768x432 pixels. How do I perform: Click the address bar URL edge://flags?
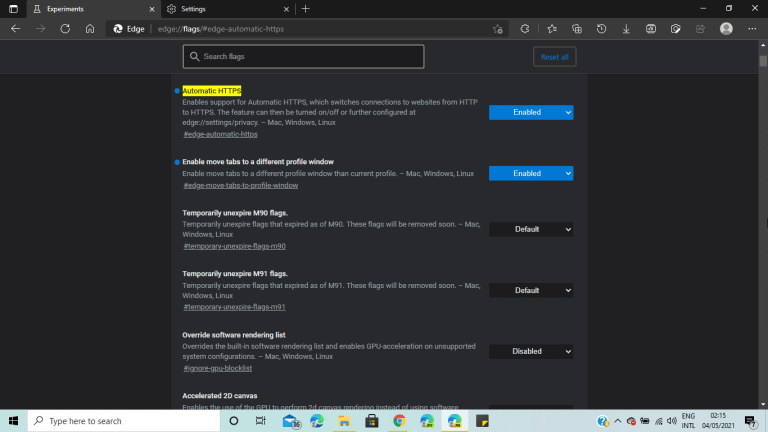tap(220, 29)
